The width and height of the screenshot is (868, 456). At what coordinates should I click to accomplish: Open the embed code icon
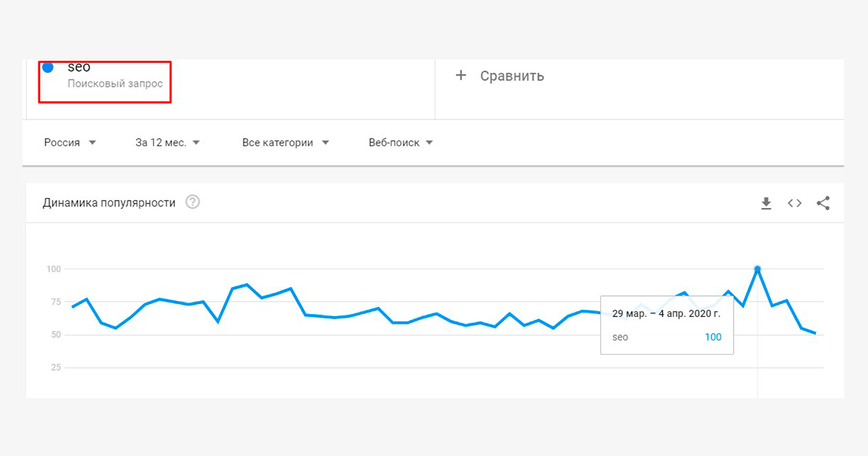pos(794,203)
